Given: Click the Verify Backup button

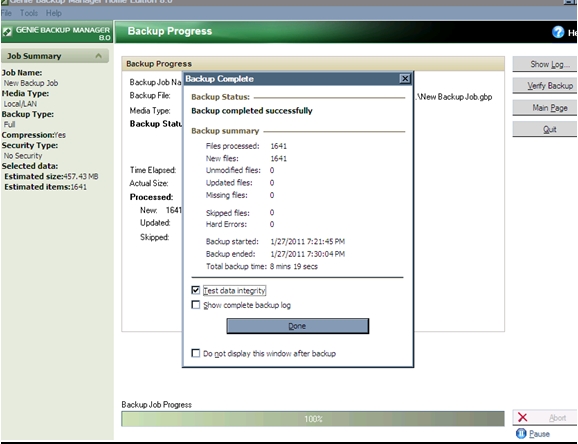Looking at the screenshot, I should click(545, 86).
